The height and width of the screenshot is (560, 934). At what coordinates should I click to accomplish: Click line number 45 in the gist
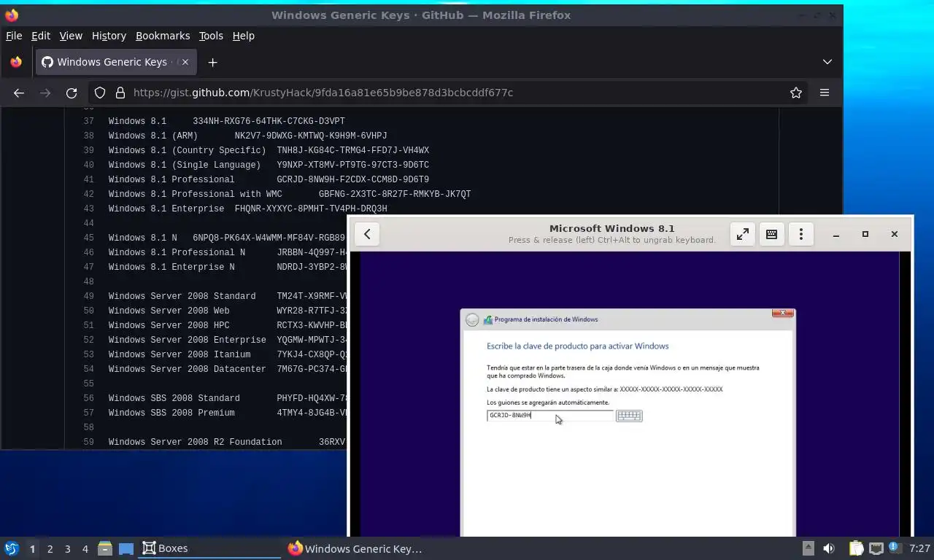click(x=89, y=238)
